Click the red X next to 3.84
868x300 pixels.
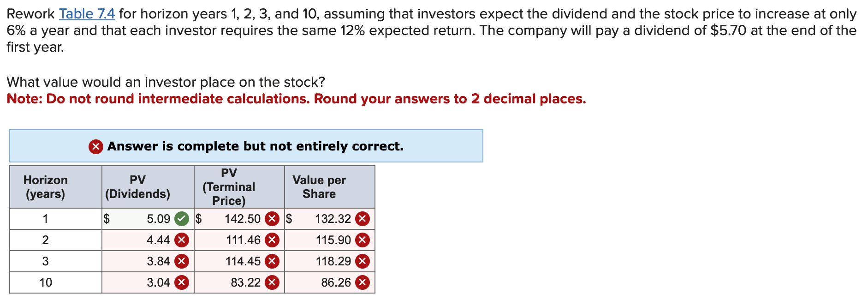(182, 261)
